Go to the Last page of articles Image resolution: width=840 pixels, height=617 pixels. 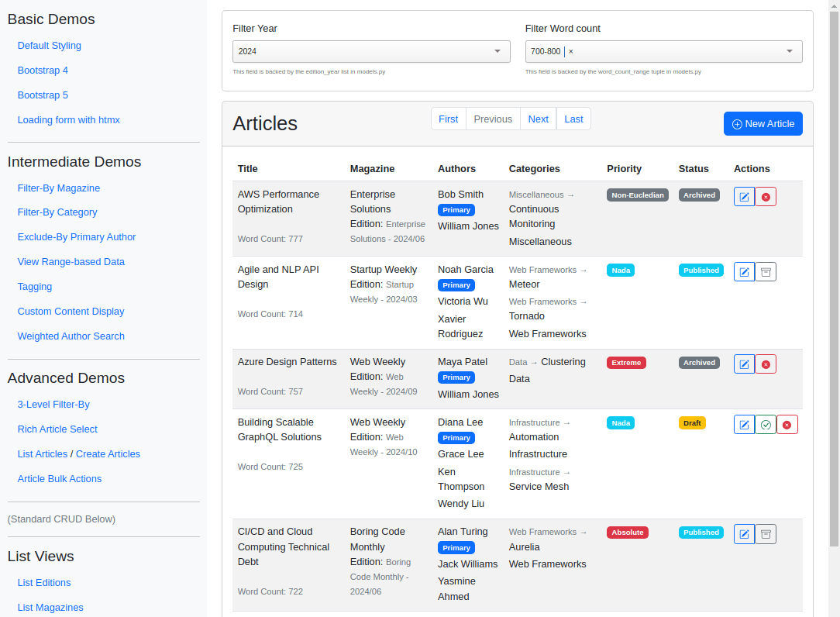pos(573,119)
